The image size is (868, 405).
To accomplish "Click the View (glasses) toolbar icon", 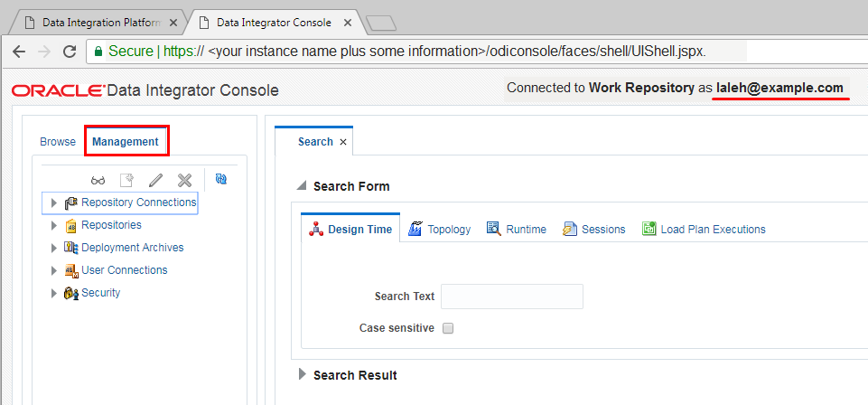I will coord(98,180).
